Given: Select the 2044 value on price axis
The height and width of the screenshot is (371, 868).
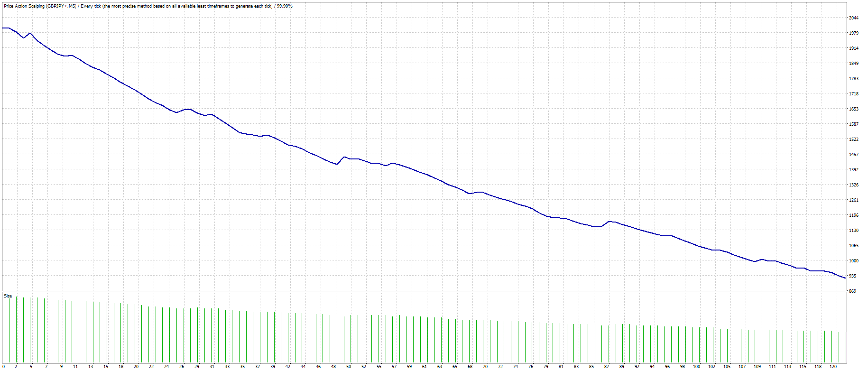Looking at the screenshot, I should pos(854,18).
